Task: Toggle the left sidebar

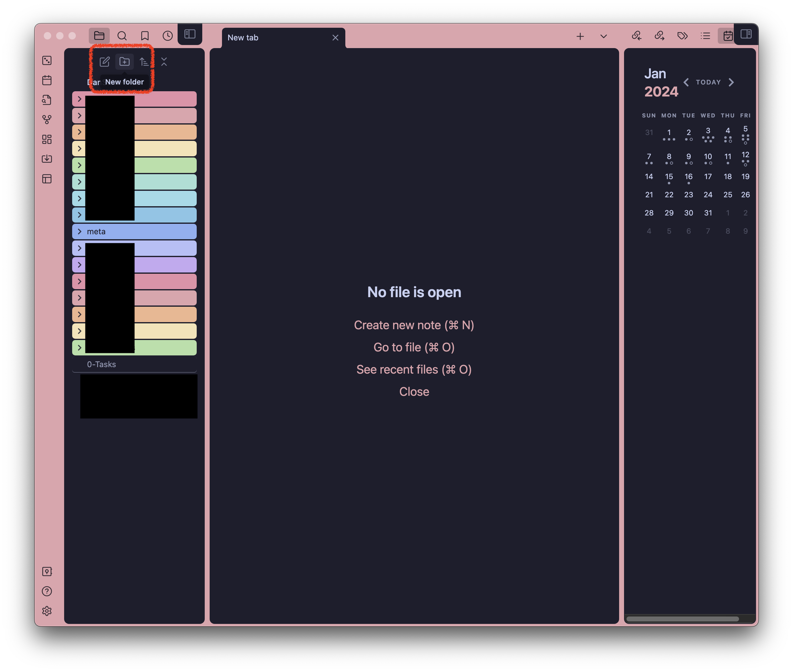Action: point(190,34)
